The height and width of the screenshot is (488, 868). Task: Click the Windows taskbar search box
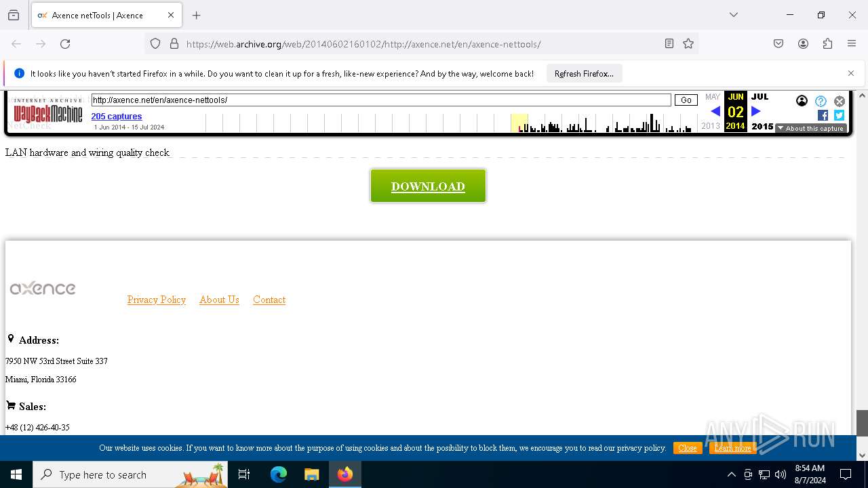[x=130, y=474]
